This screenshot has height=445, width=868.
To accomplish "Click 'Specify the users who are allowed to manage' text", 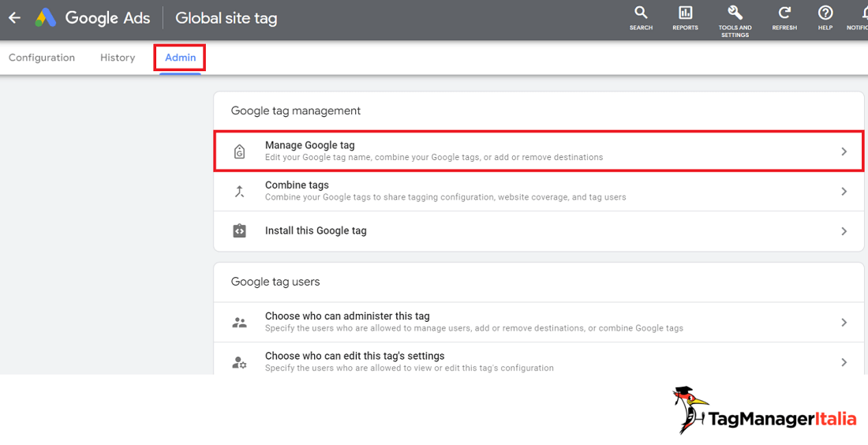I will point(474,328).
